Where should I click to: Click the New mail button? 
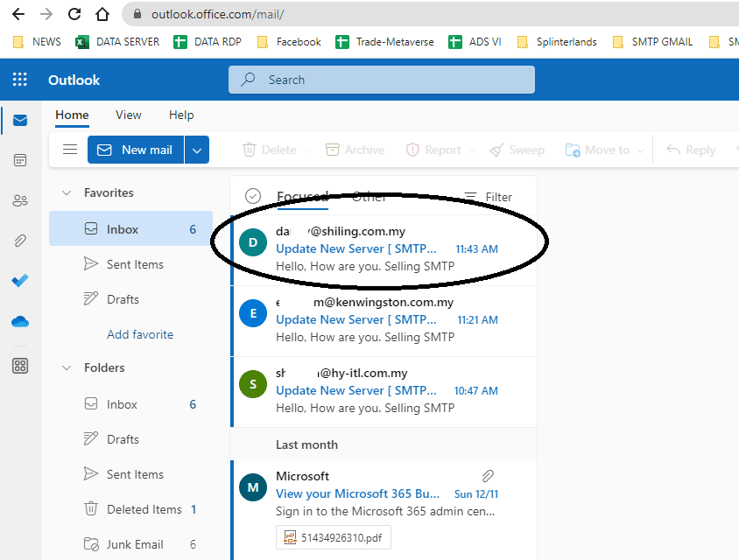click(136, 150)
